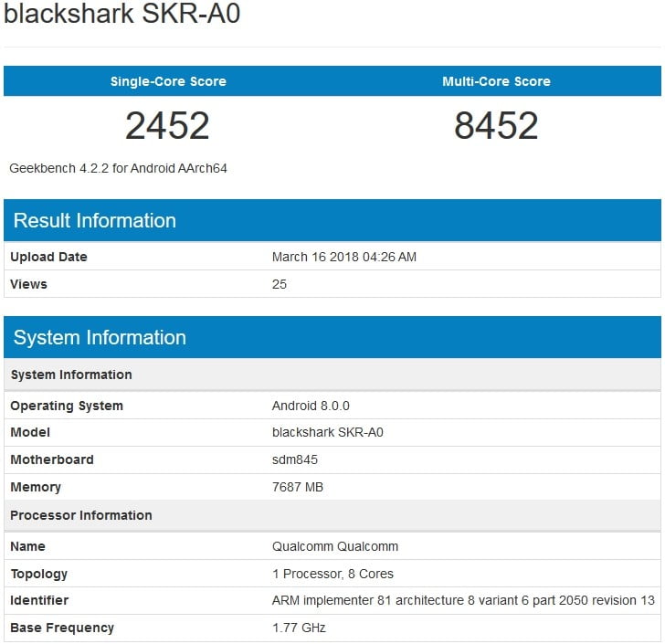Click the Geekbench 4.2.2 for Android text
The height and width of the screenshot is (644, 665).
(x=118, y=169)
